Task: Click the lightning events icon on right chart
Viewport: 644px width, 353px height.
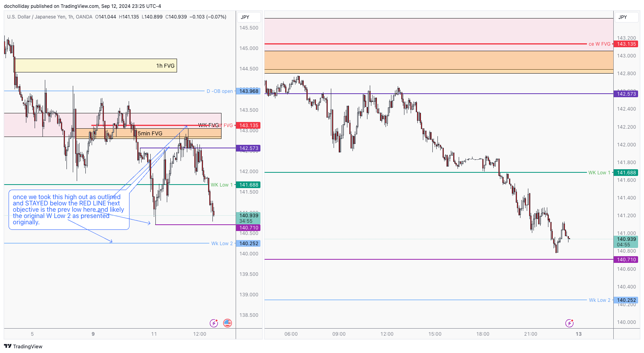Action: 569,323
